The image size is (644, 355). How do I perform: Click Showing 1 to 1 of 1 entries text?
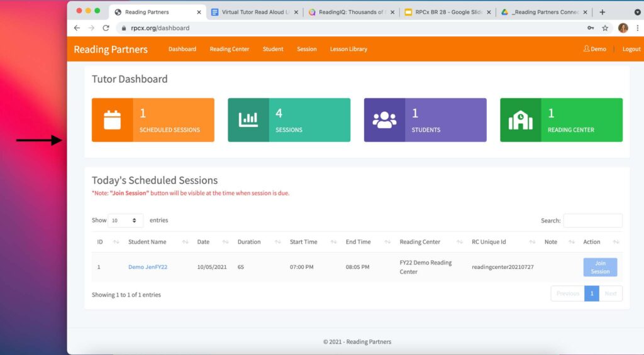pyautogui.click(x=126, y=295)
